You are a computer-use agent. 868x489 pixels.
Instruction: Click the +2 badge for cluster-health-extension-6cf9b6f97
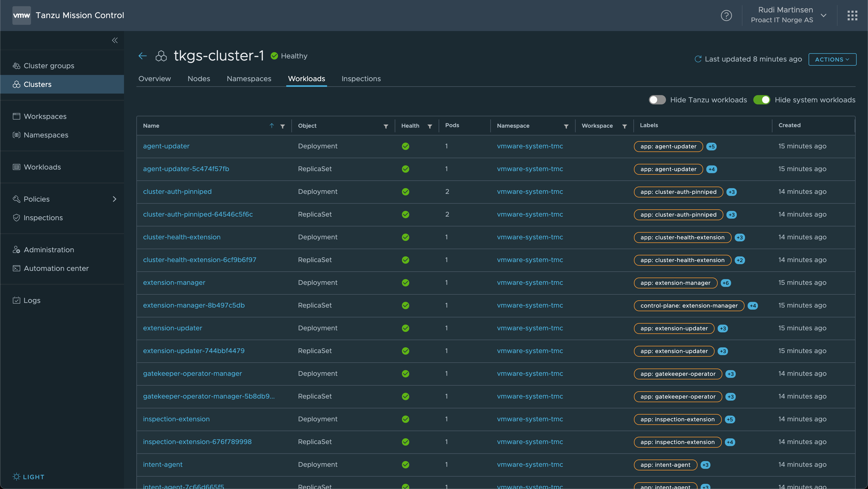[x=740, y=260]
